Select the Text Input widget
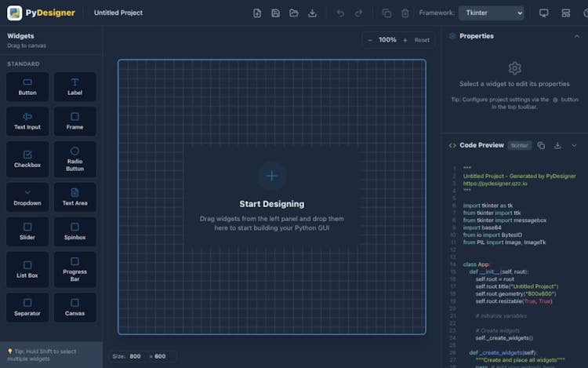This screenshot has width=588, height=368. [x=27, y=121]
